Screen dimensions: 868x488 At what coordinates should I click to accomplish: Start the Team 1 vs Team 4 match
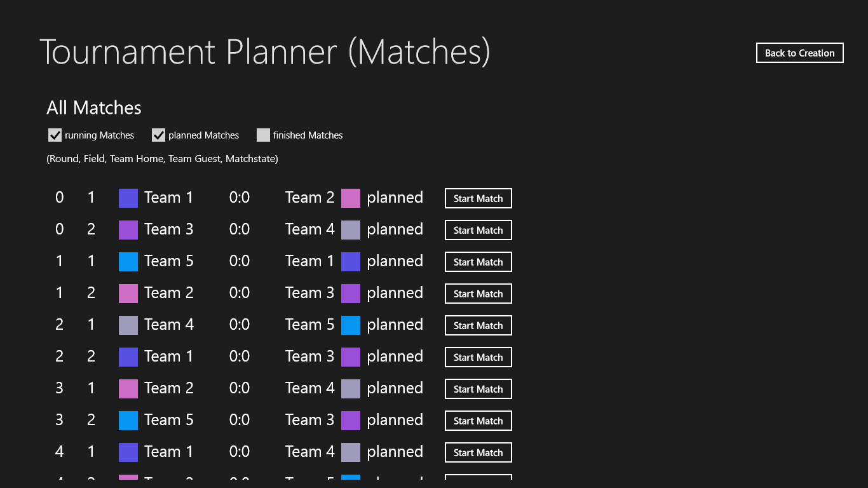[x=478, y=452]
